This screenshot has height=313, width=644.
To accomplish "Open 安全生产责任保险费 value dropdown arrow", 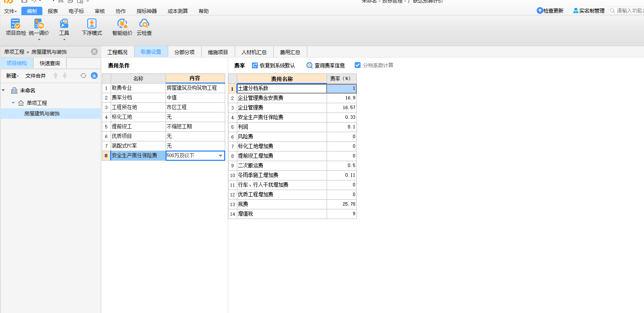I will pos(221,156).
